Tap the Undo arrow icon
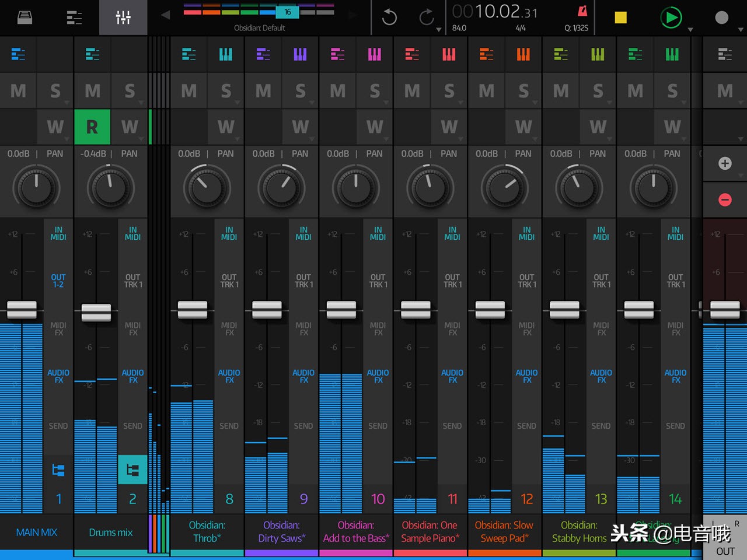This screenshot has width=747, height=560. pyautogui.click(x=389, y=17)
